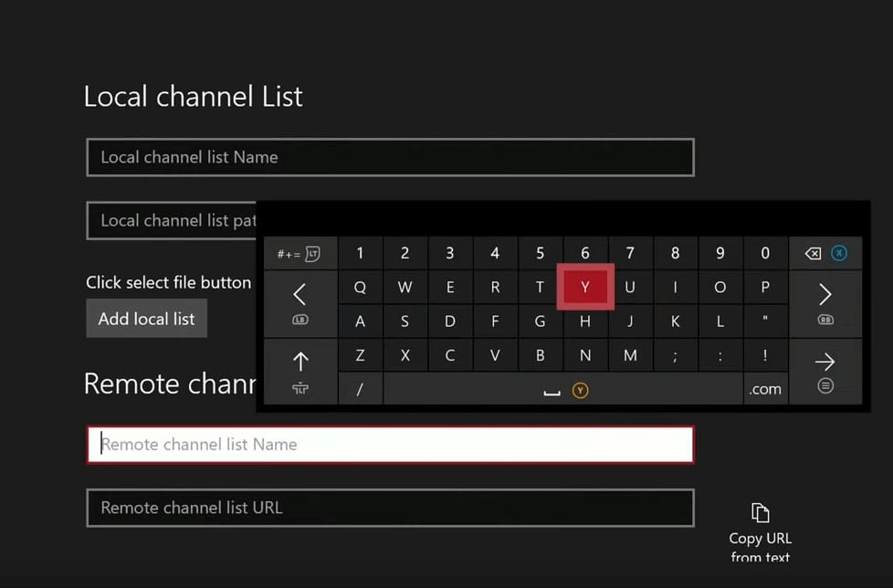Select the #+= symbols key

tap(299, 253)
